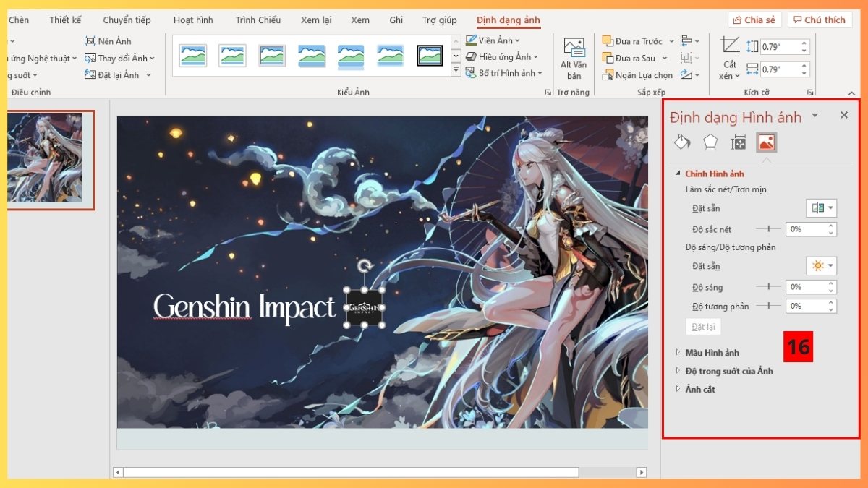Switch to the Hoạt hình ribbon tab

(x=193, y=20)
